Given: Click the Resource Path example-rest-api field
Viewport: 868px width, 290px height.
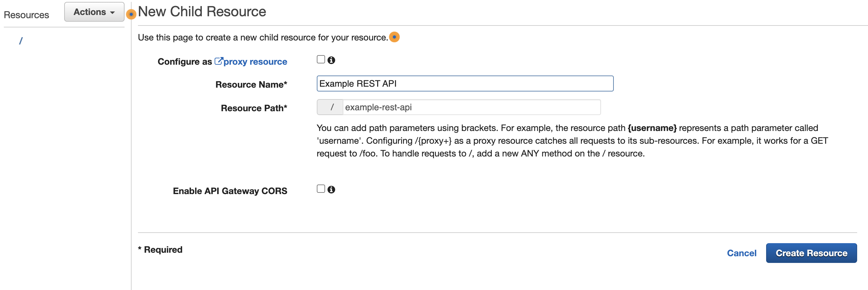Looking at the screenshot, I should click(471, 107).
